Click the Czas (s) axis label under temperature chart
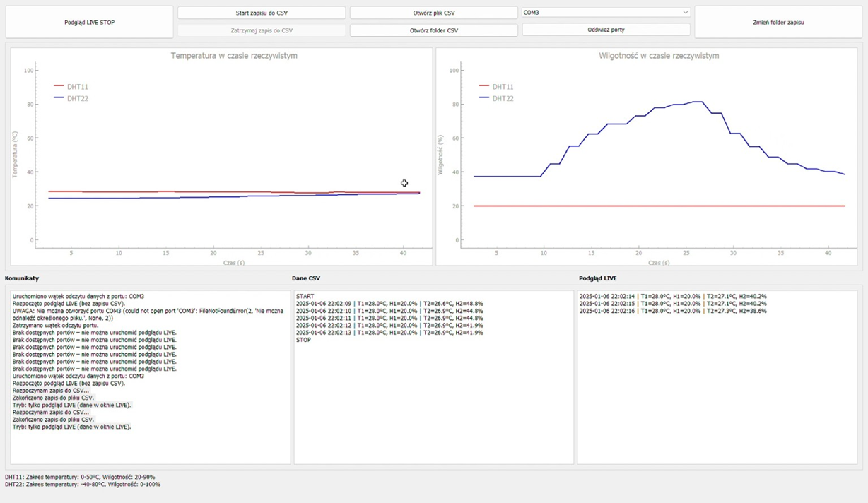The height and width of the screenshot is (503, 868). click(x=233, y=263)
